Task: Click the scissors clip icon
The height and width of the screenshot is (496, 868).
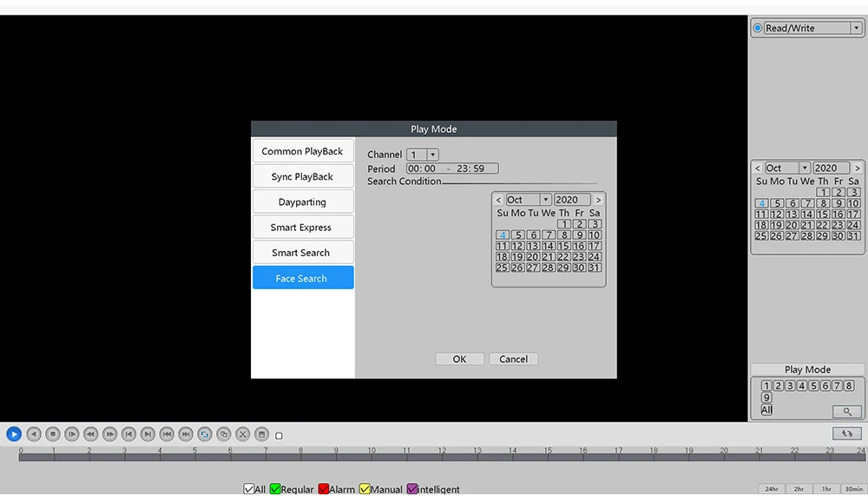Action: click(242, 434)
